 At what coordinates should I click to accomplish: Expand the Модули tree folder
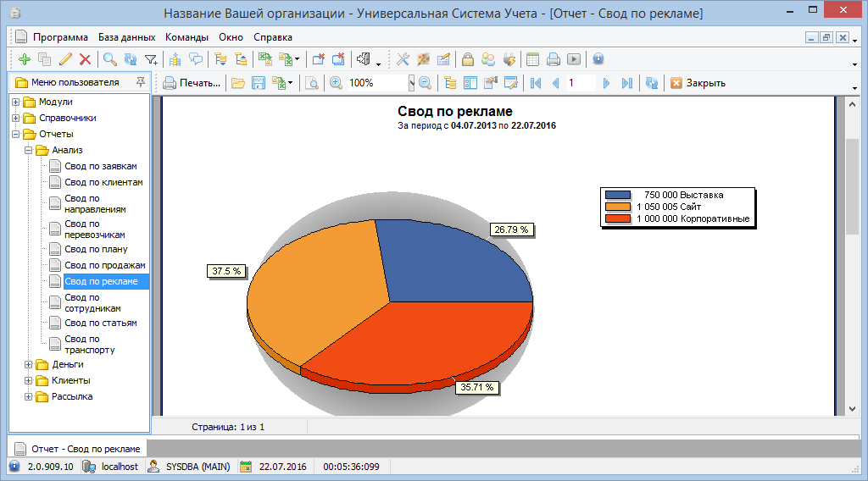tap(16, 102)
